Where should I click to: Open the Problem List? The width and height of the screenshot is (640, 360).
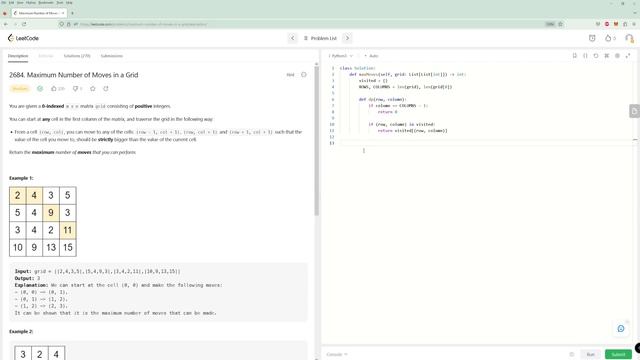(320, 38)
